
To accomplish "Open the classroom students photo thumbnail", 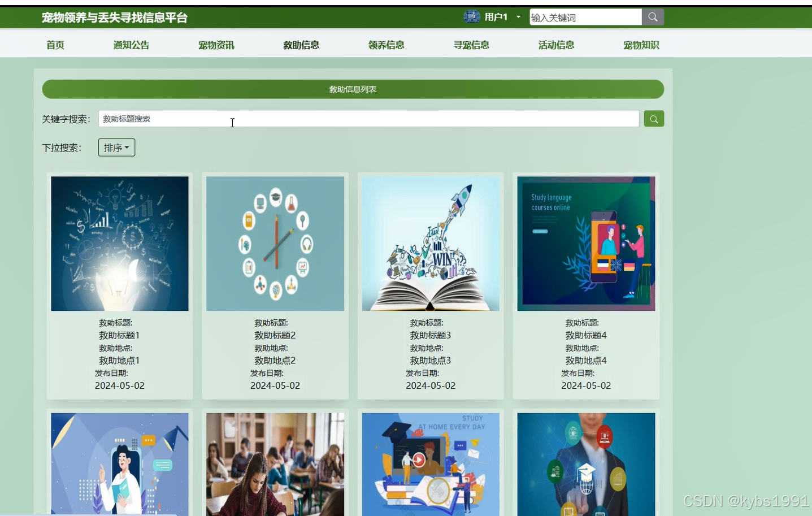I will tap(275, 463).
